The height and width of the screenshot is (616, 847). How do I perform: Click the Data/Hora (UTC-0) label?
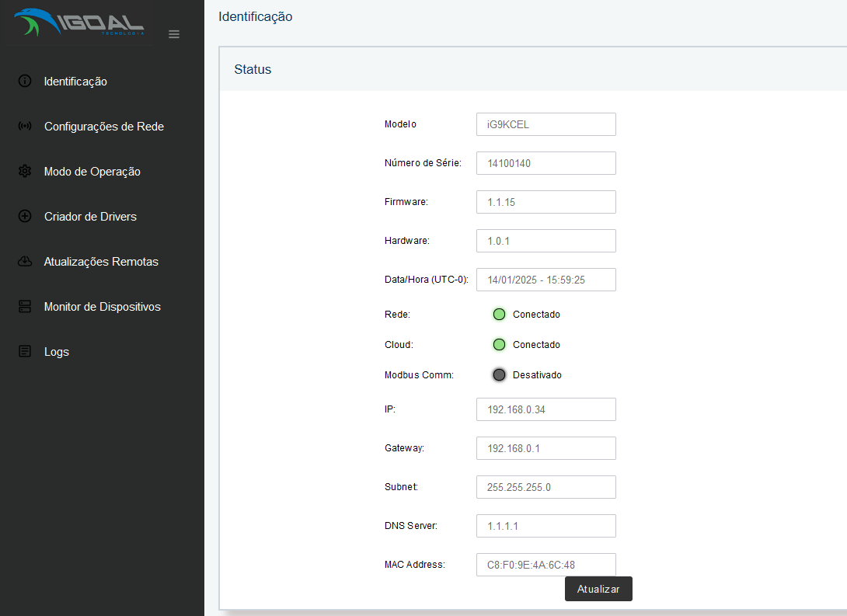click(x=427, y=280)
